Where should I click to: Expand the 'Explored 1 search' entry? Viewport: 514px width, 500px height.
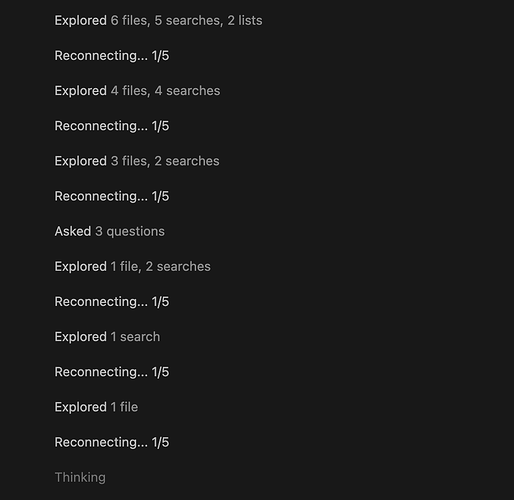pos(107,337)
